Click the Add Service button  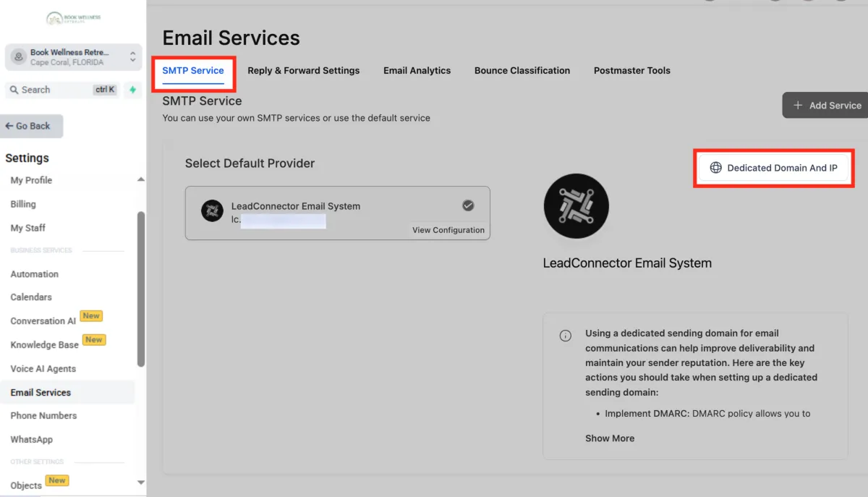tap(825, 105)
